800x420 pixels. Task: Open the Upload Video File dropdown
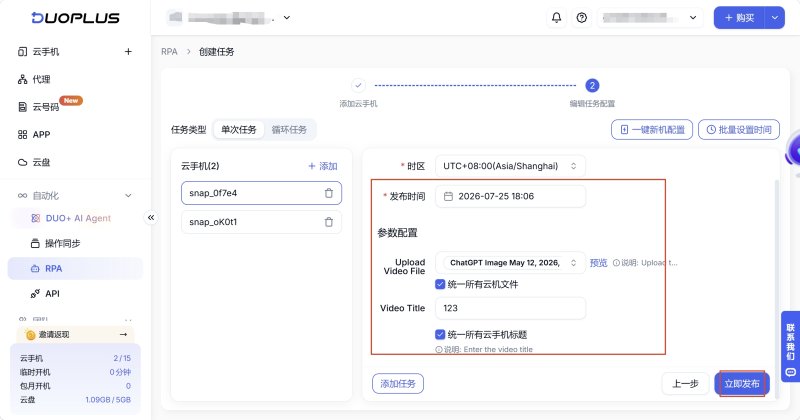510,263
